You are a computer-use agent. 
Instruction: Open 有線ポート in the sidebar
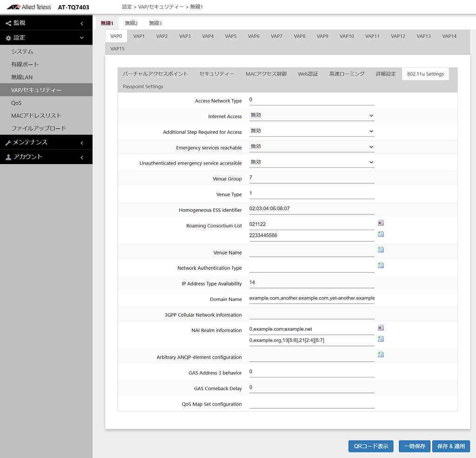click(x=46, y=64)
